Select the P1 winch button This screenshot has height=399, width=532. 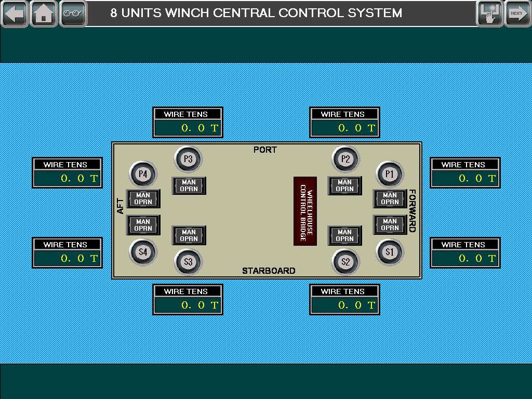tap(390, 174)
